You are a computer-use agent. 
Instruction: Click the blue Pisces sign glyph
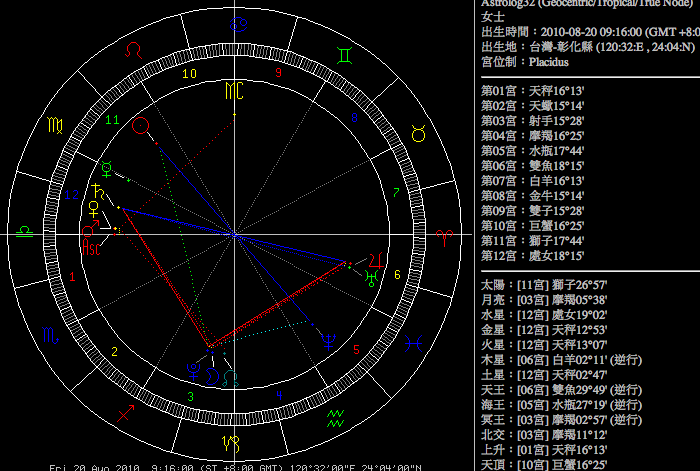(x=412, y=341)
